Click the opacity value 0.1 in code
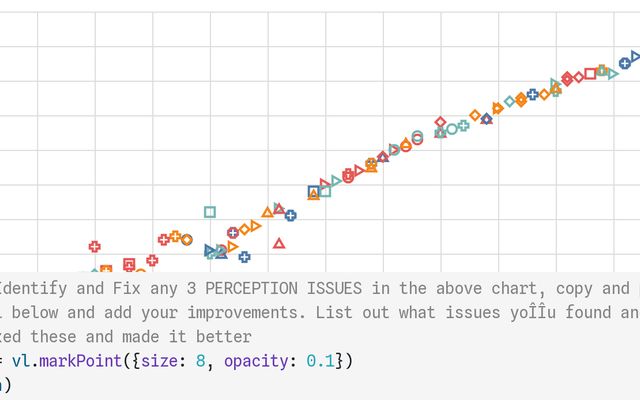 322,360
